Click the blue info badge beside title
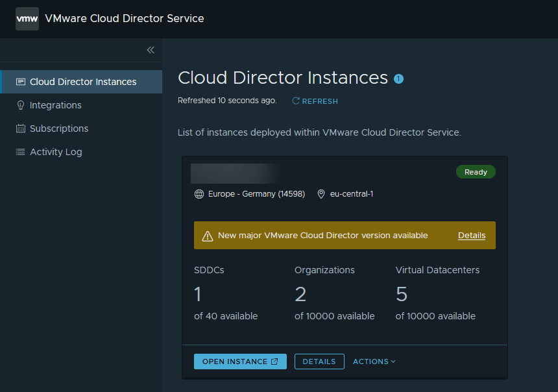Viewport: 558px width, 392px height. click(399, 79)
